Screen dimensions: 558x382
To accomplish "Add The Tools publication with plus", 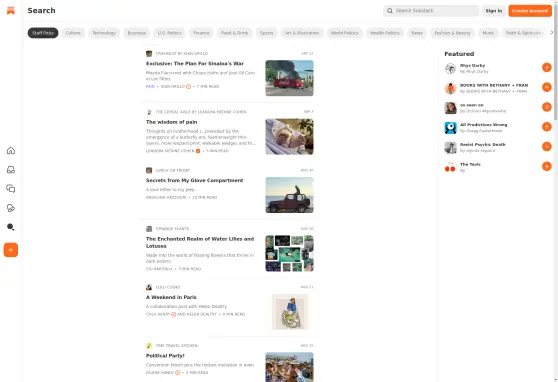I will (x=547, y=166).
